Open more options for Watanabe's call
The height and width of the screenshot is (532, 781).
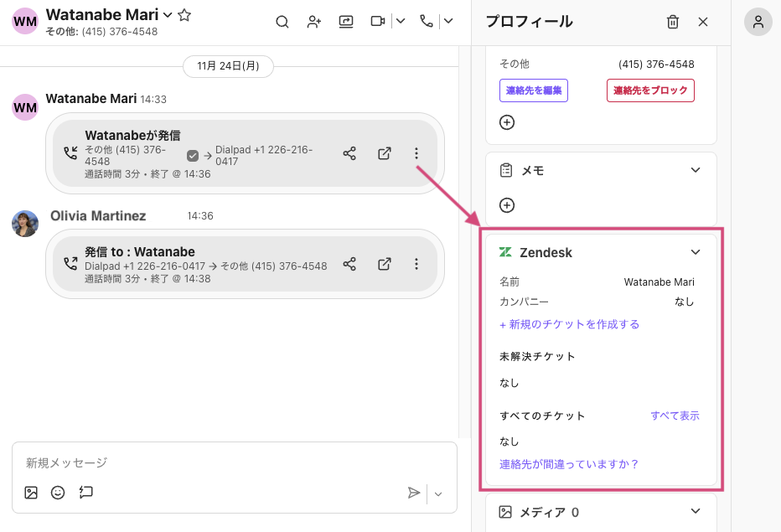(x=416, y=153)
